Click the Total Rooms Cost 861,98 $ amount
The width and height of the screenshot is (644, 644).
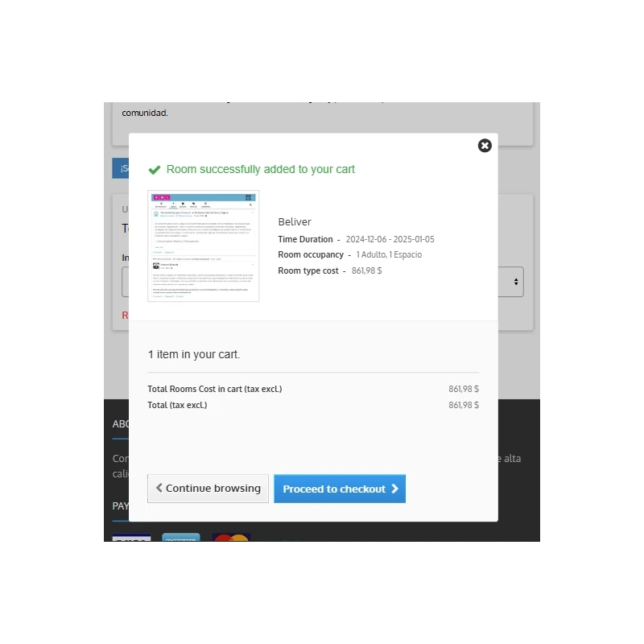point(464,389)
